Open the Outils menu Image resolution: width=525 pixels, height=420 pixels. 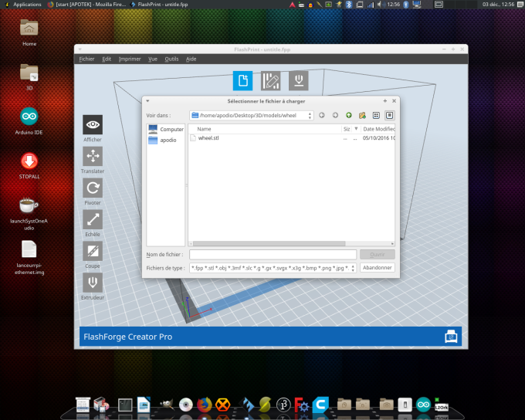click(171, 59)
